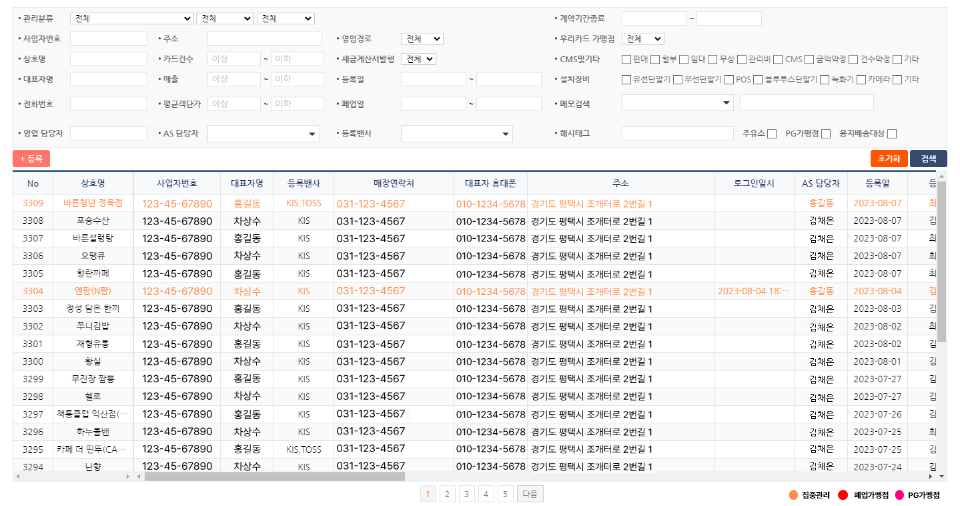The image size is (960, 506).
Task: Click the 검색 search button
Action: click(x=928, y=159)
